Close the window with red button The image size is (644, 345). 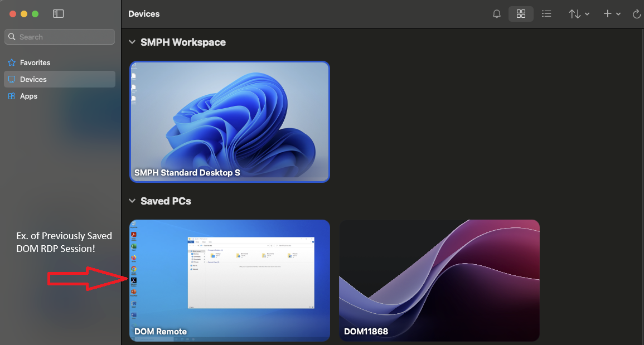[13, 14]
